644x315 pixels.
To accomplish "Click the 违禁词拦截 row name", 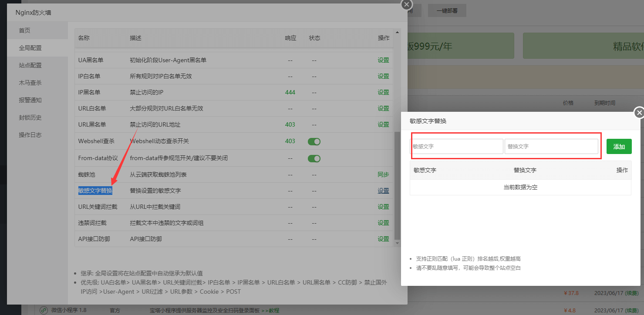I will pyautogui.click(x=92, y=223).
